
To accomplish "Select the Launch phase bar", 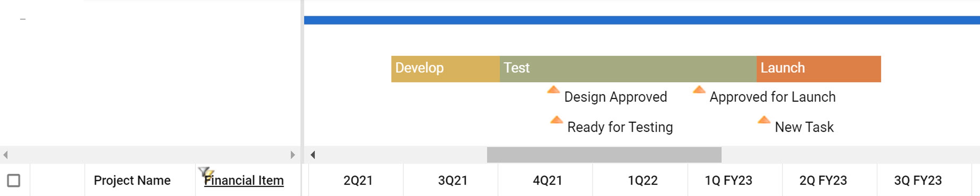I will 818,69.
